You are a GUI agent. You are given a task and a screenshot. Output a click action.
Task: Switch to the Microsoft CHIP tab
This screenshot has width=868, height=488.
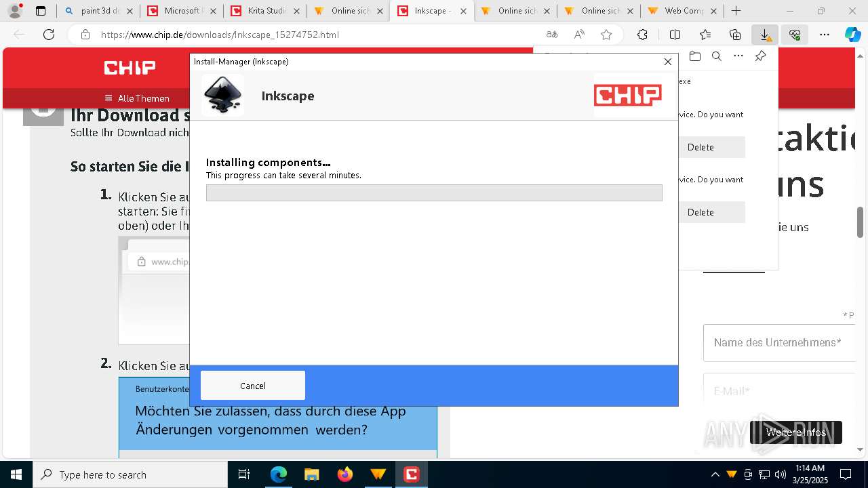click(x=182, y=11)
